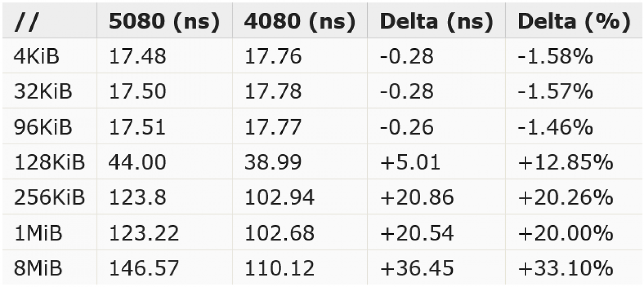Click the 128KiB row label
This screenshot has height=287, width=644.
tap(49, 162)
